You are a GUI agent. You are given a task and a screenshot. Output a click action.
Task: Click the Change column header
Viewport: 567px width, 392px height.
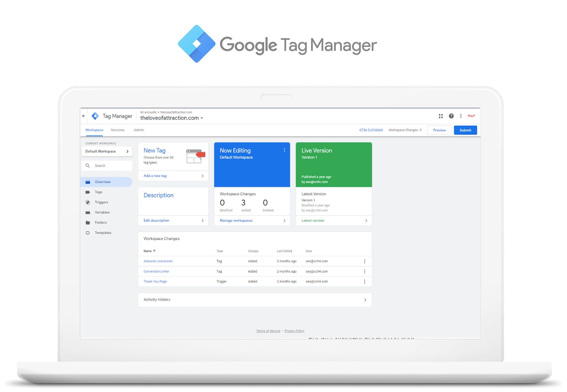[253, 251]
